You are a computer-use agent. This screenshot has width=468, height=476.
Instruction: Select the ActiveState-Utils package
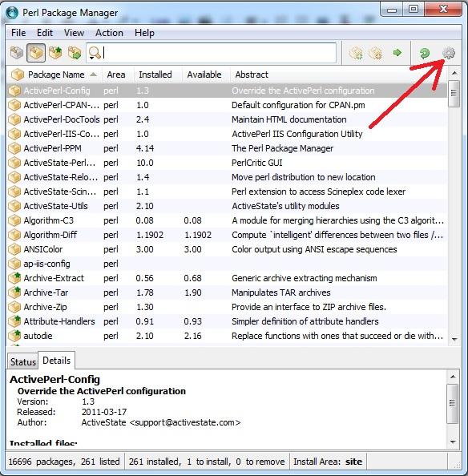[227, 206]
